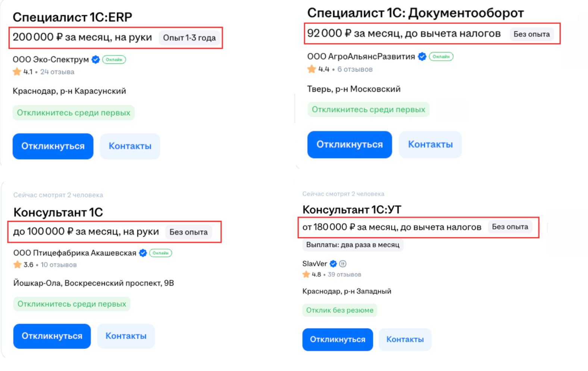
Task: Click the Онлайн status chip near АгроАльянсРазвития
Action: pos(441,56)
